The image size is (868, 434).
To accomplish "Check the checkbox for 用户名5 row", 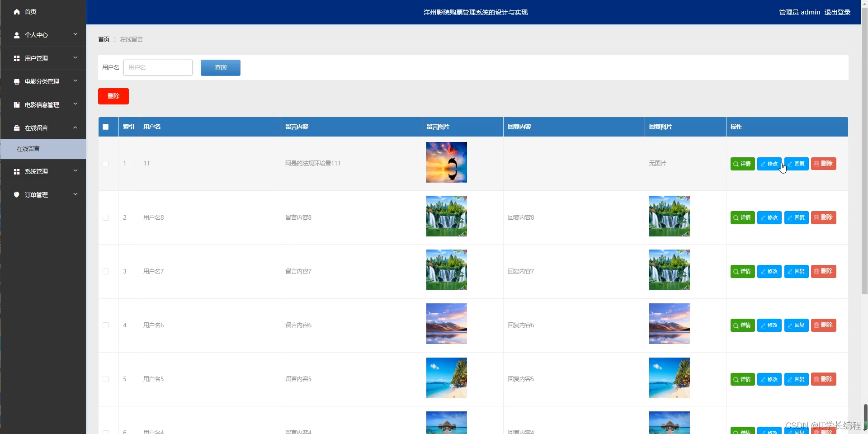I will coord(106,379).
